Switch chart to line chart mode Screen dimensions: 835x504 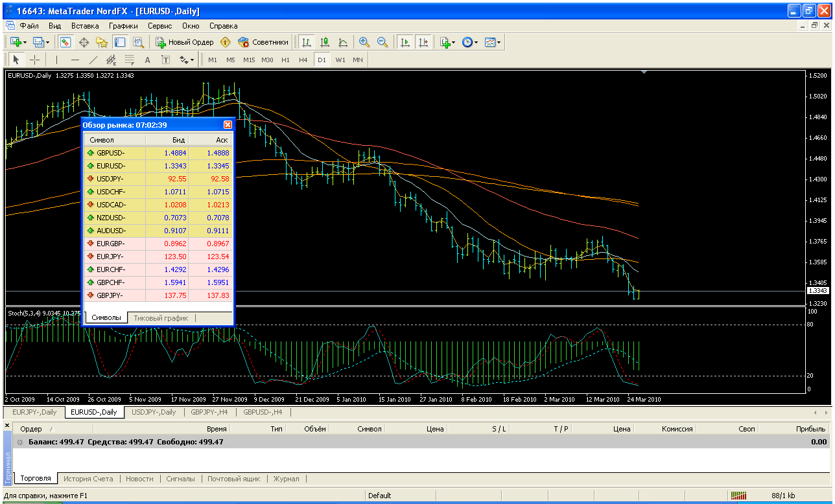coord(343,42)
